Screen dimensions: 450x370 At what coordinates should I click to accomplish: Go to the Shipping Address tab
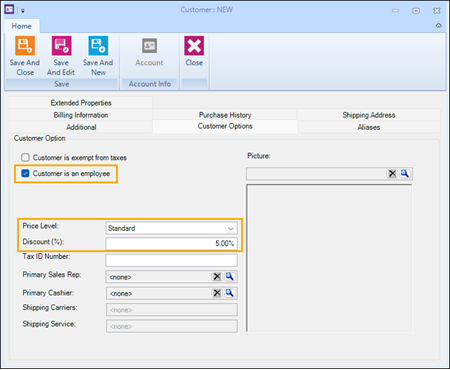369,115
